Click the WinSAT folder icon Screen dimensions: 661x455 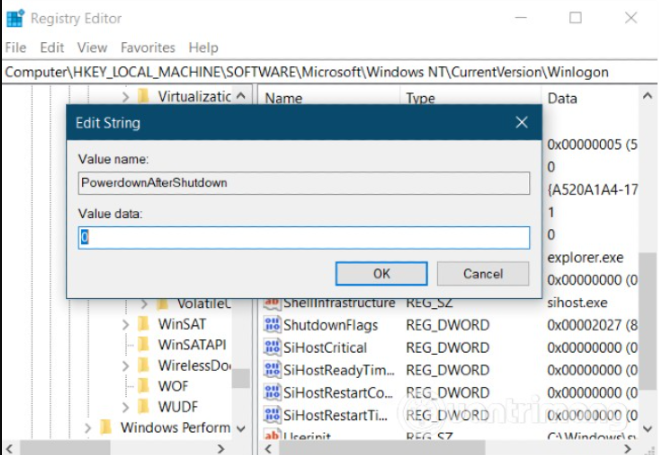coord(144,324)
